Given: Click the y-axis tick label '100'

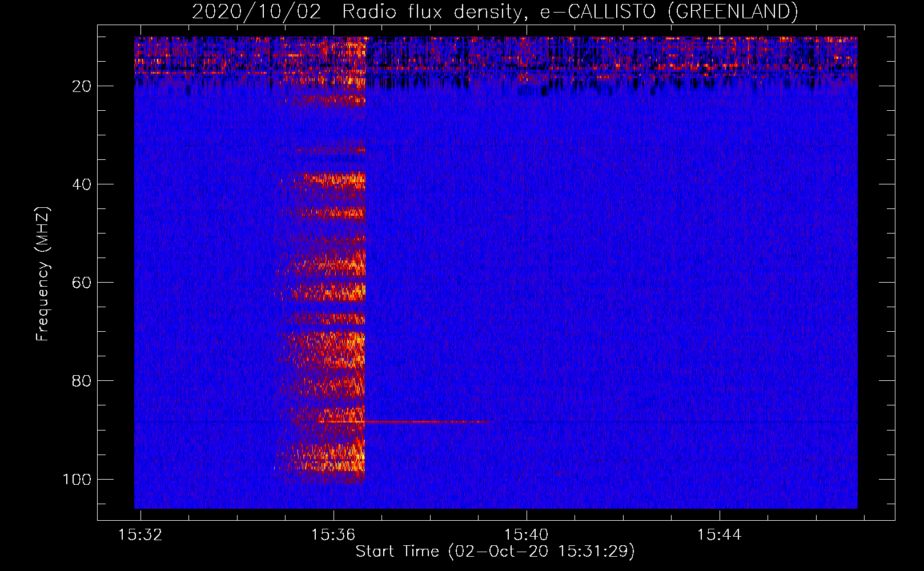Looking at the screenshot, I should coord(77,479).
